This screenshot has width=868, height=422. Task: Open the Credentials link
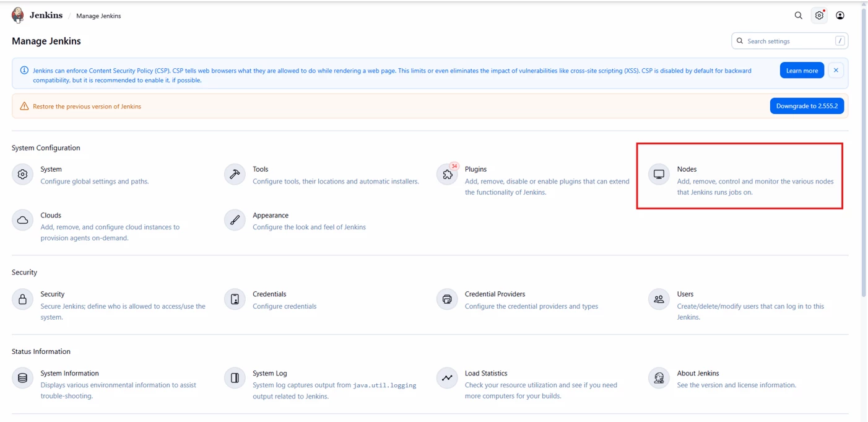(269, 294)
